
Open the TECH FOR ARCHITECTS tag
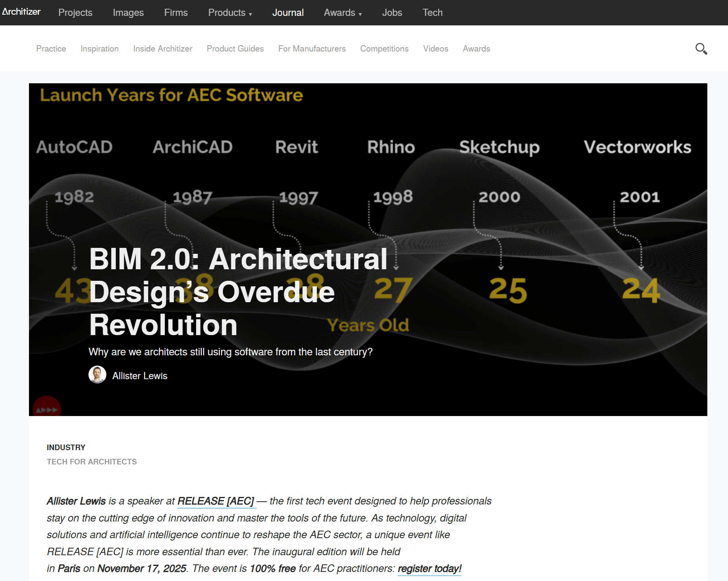point(92,462)
